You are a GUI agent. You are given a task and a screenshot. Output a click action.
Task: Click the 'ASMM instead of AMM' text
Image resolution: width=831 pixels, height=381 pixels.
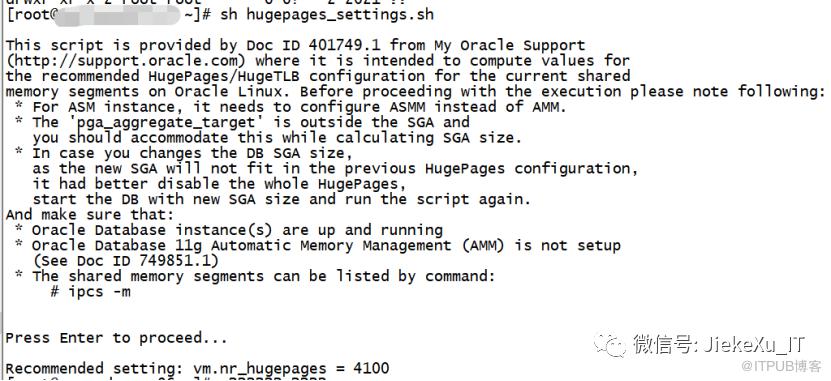click(476, 107)
